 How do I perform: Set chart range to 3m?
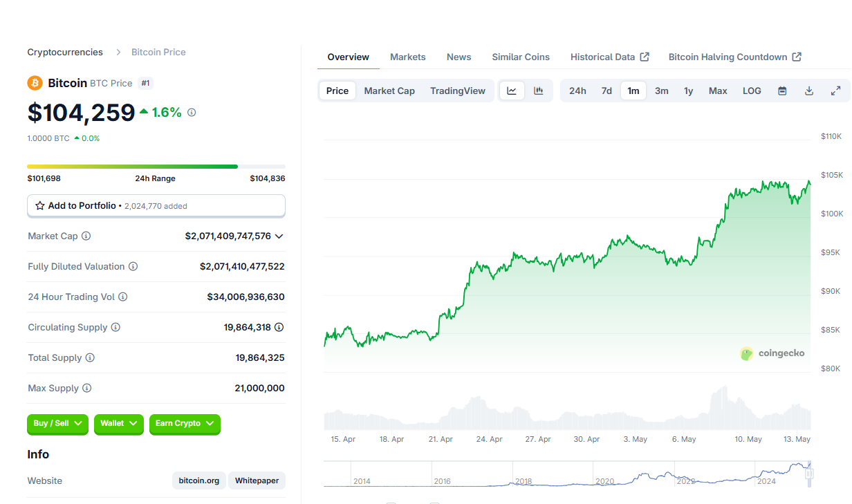662,91
